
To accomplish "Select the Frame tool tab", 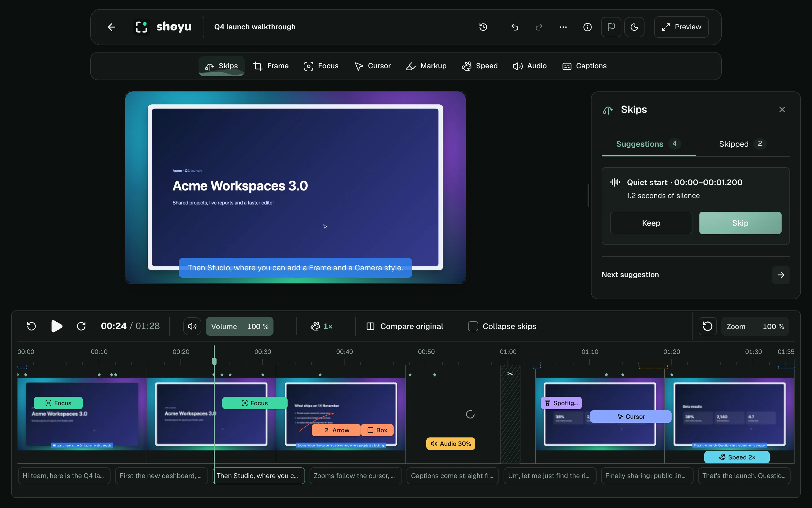I will (x=271, y=66).
